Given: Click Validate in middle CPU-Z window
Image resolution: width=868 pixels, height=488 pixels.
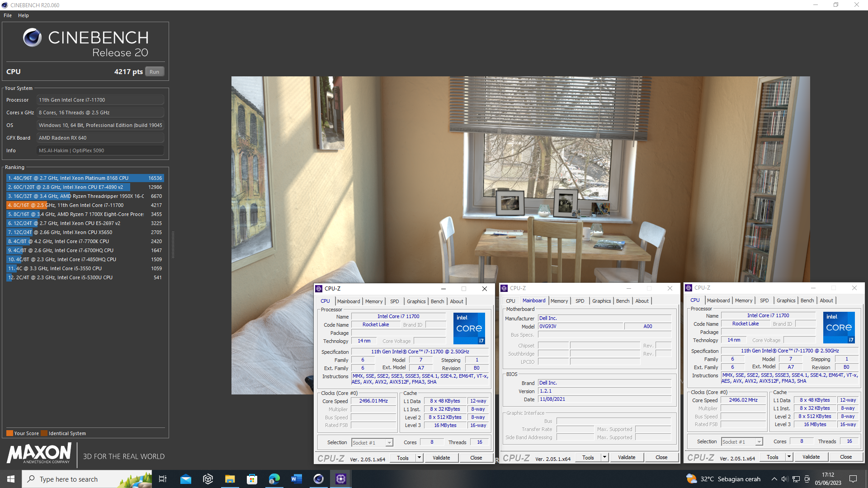Looking at the screenshot, I should (627, 457).
